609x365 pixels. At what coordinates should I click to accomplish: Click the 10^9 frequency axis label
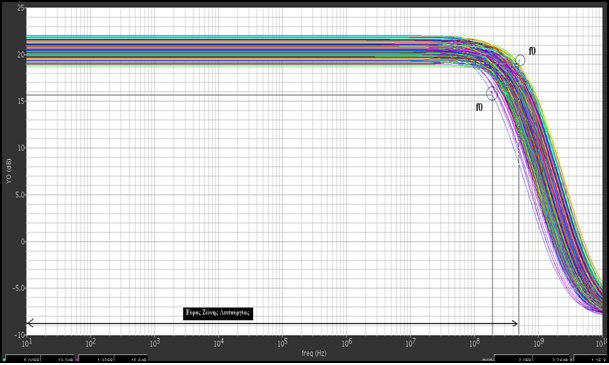(538, 343)
